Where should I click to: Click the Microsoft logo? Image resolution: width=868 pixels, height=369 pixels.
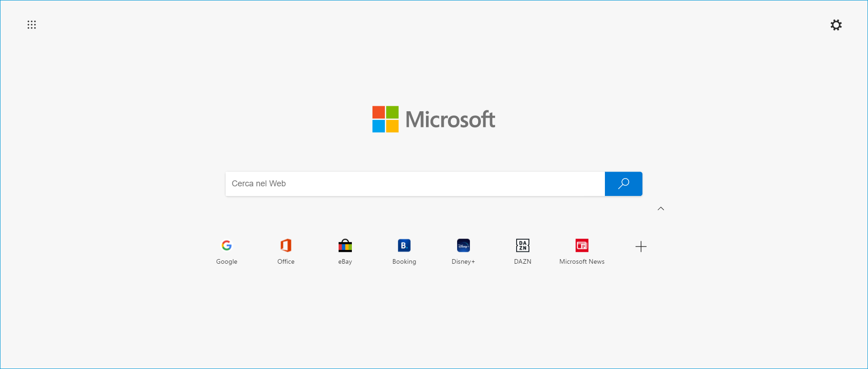tap(434, 119)
